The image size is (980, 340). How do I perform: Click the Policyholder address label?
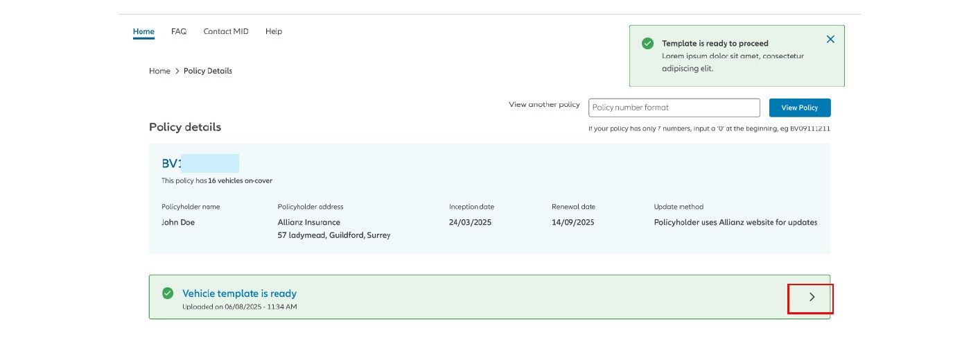(310, 207)
